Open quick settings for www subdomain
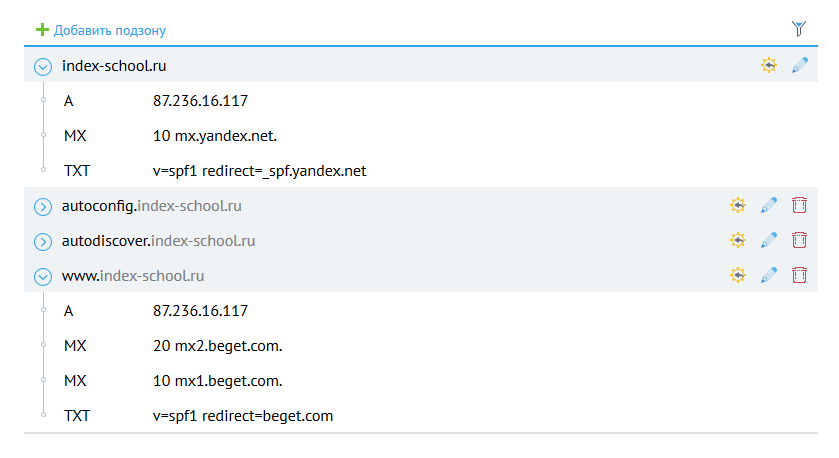This screenshot has width=839, height=458. point(738,275)
